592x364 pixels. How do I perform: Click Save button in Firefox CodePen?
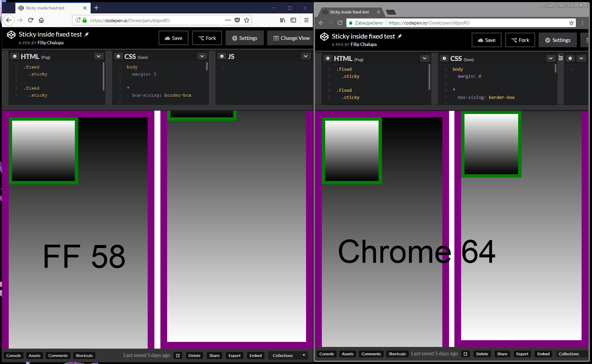tap(174, 38)
